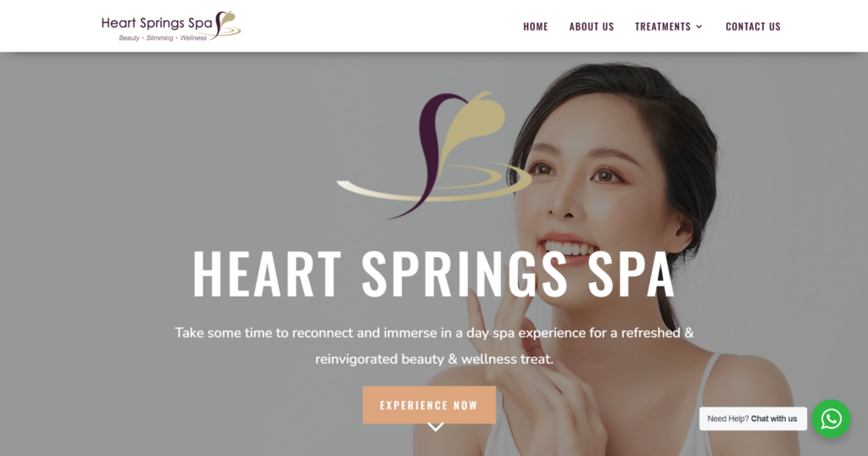Click the Experience Now button
Image resolution: width=868 pixels, height=456 pixels.
click(x=429, y=405)
